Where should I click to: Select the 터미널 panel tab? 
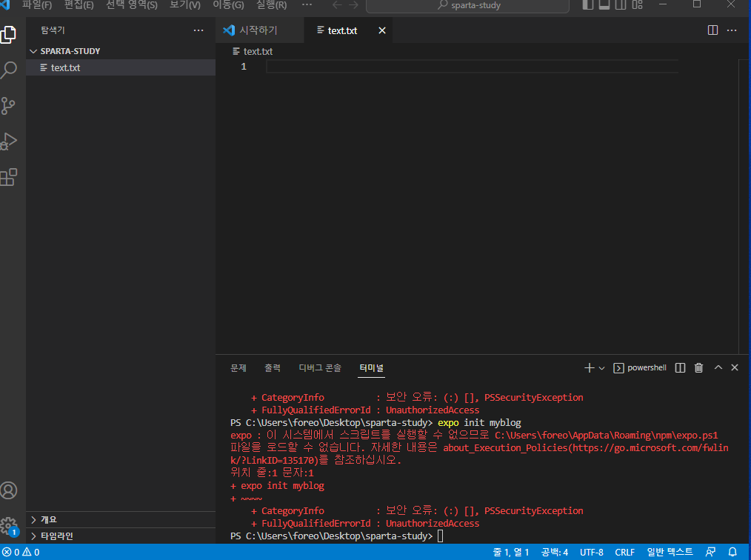point(372,367)
